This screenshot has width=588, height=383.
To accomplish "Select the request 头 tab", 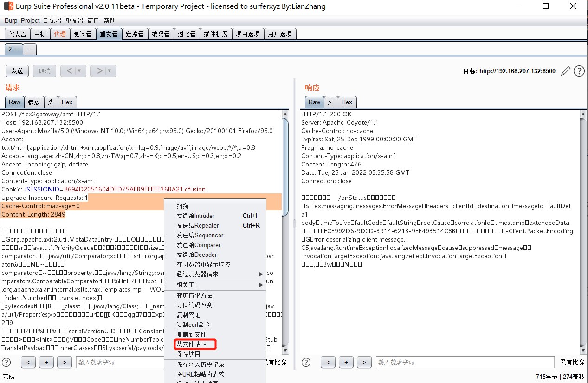I will tap(51, 102).
